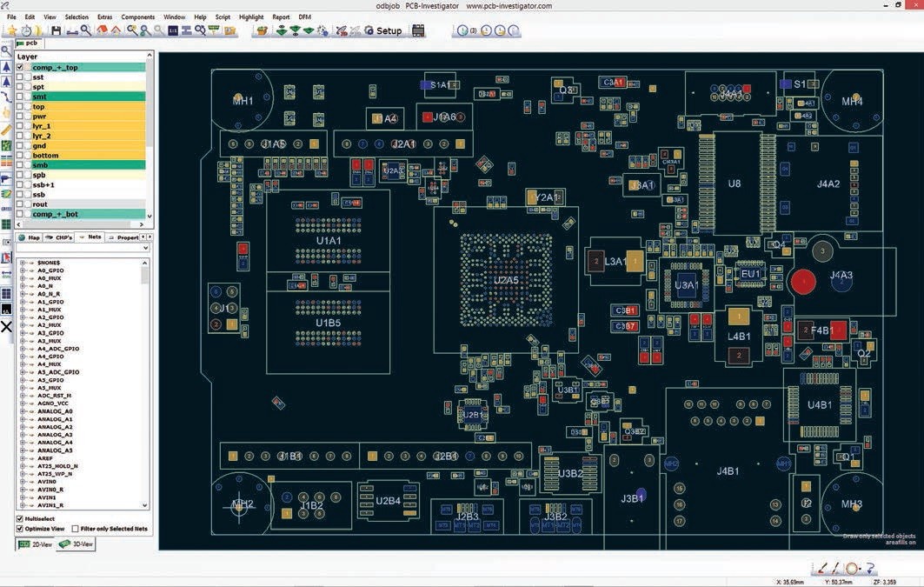Expand the A0_GPIO net entry

pos(23,271)
